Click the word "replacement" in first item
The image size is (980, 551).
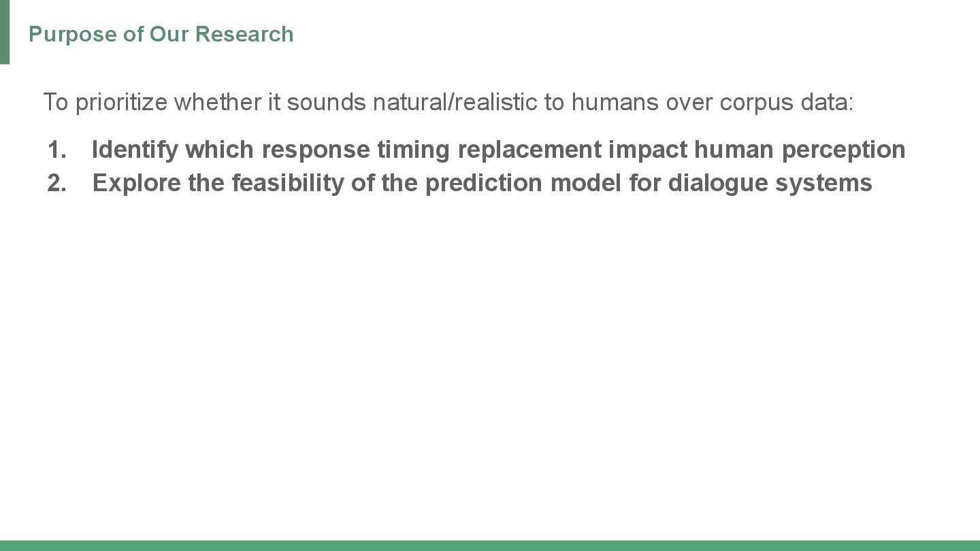coord(529,150)
